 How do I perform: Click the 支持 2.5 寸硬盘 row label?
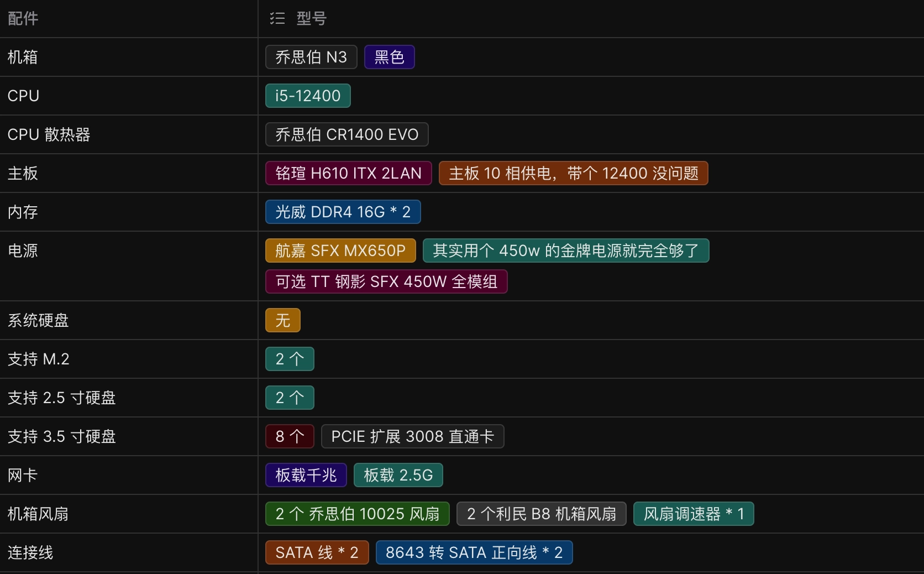click(61, 398)
